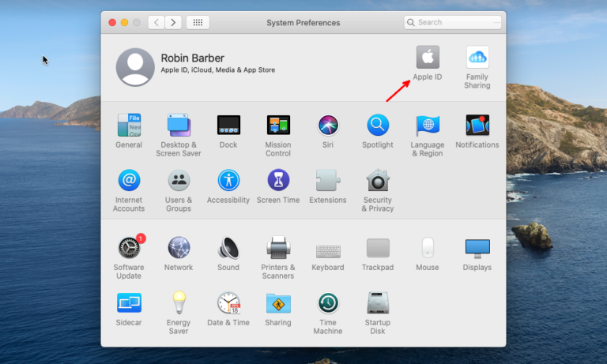This screenshot has width=607, height=364.
Task: Click "Apple ID, iCloud, Media & App Store" subtitle
Action: [218, 70]
